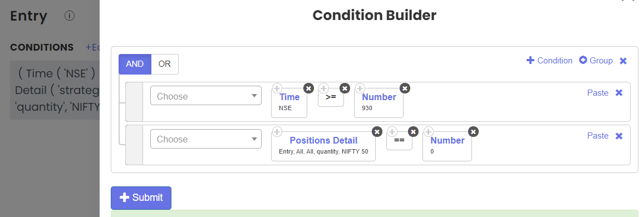Image resolution: width=644 pixels, height=217 pixels.
Task: Open second row Choose dropdown
Action: point(206,139)
